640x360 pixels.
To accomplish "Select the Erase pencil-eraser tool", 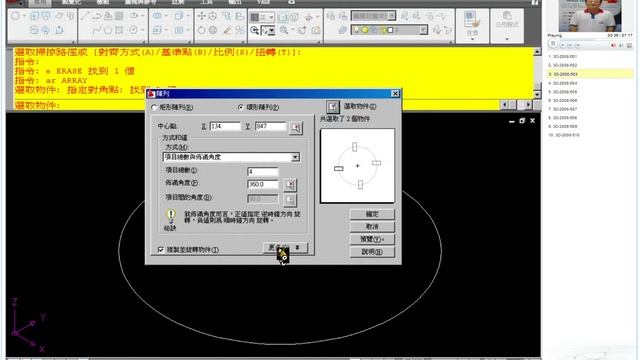I will [x=227, y=30].
